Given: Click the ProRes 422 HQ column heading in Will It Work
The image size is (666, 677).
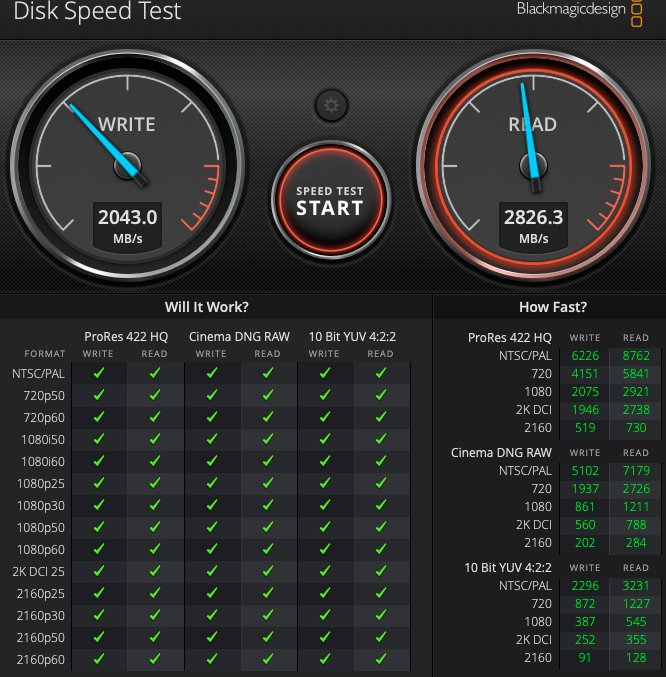Looking at the screenshot, I should coord(126,336).
